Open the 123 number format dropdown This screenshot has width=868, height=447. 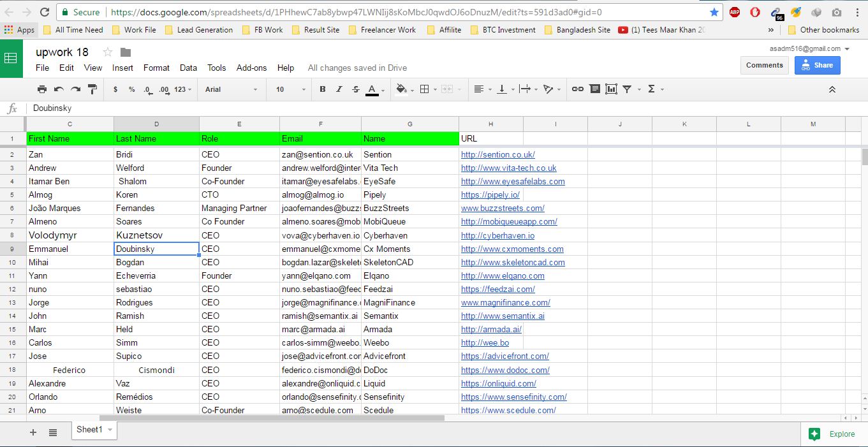(x=184, y=89)
